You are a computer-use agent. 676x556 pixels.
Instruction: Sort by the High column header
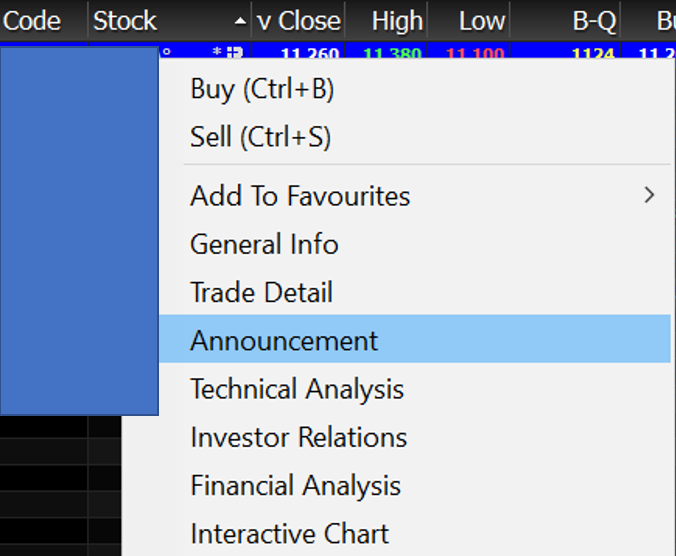point(397,21)
